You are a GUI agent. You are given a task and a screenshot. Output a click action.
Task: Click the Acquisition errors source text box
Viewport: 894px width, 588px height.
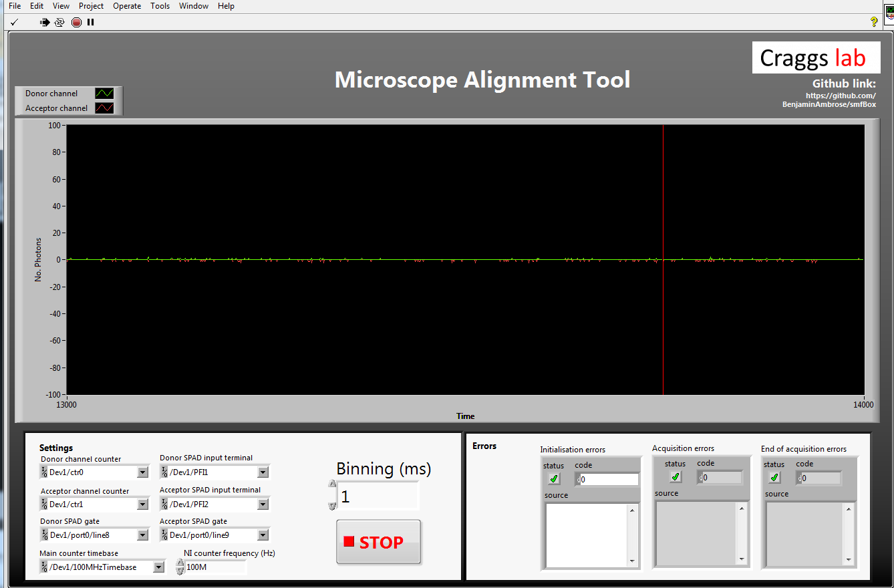(695, 533)
